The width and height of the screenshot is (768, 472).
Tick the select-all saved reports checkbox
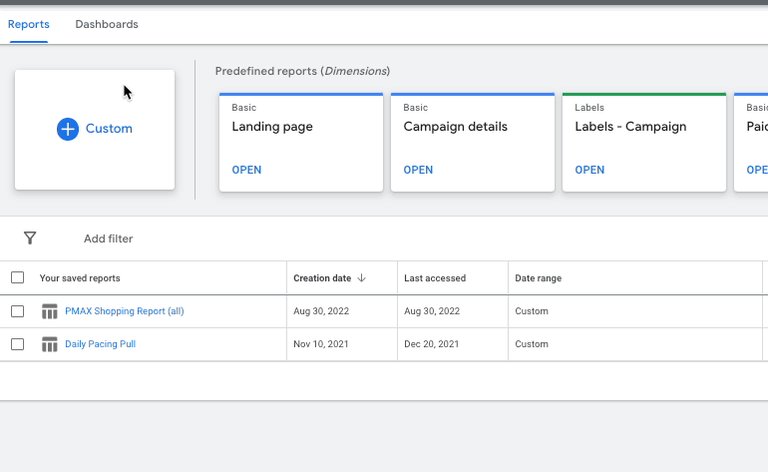[x=18, y=278]
